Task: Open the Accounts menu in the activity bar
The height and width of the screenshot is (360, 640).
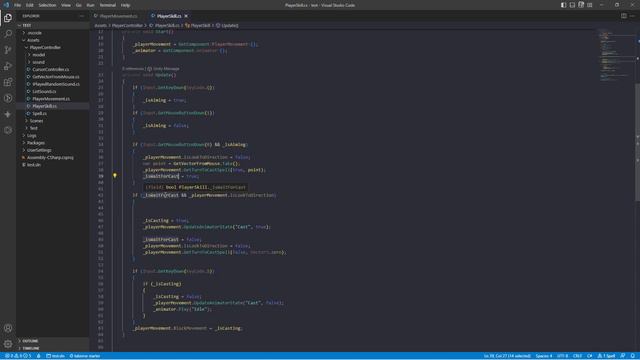Action: [x=8, y=328]
